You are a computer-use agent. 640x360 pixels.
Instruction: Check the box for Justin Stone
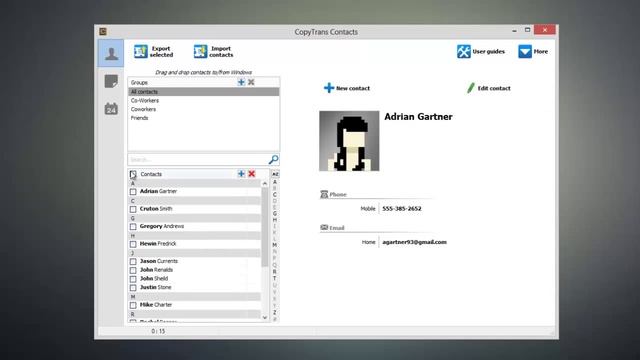coord(133,288)
